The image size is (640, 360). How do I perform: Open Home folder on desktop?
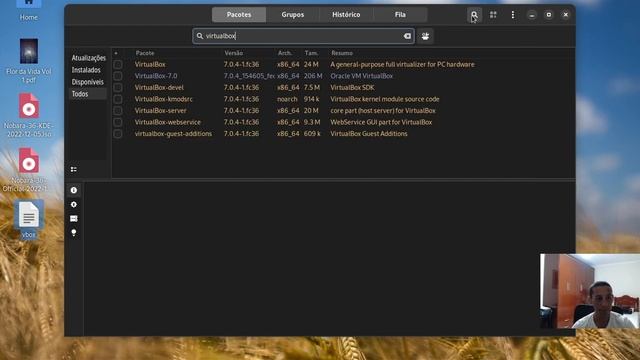pos(29,10)
